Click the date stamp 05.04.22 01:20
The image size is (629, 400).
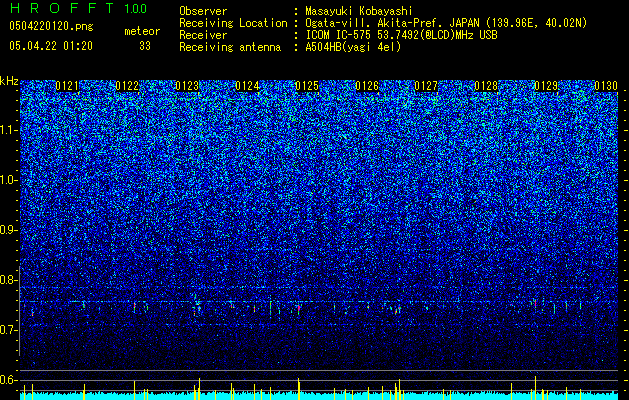[51, 46]
